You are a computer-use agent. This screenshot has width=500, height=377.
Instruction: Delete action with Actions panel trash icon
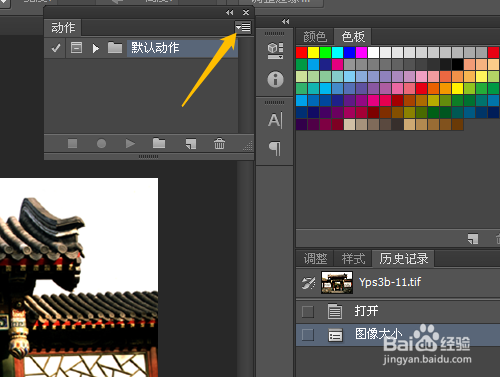tap(219, 143)
